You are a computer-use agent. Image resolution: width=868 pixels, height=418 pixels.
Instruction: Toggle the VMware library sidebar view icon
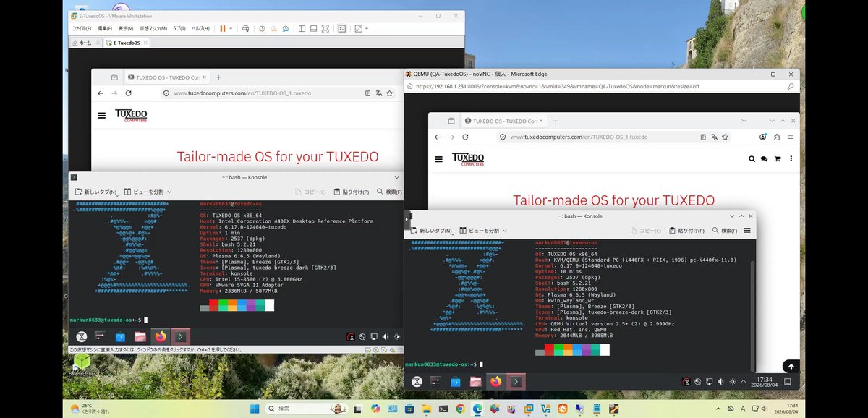pos(302,28)
